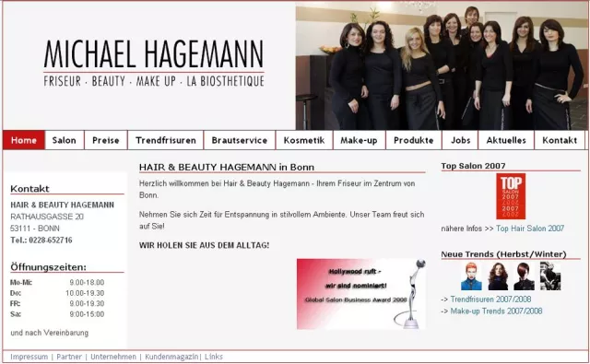The width and height of the screenshot is (590, 364).
Task: Click the team photo banner
Action: [442, 65]
